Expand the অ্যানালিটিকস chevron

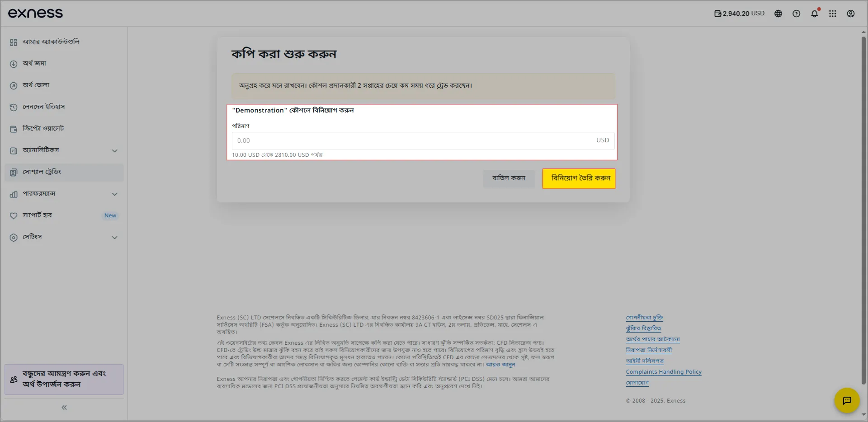tap(115, 150)
